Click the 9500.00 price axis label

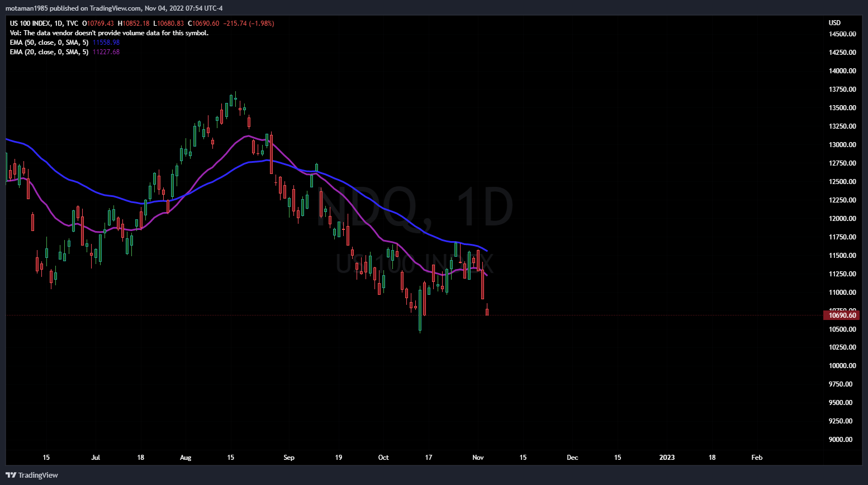(841, 403)
